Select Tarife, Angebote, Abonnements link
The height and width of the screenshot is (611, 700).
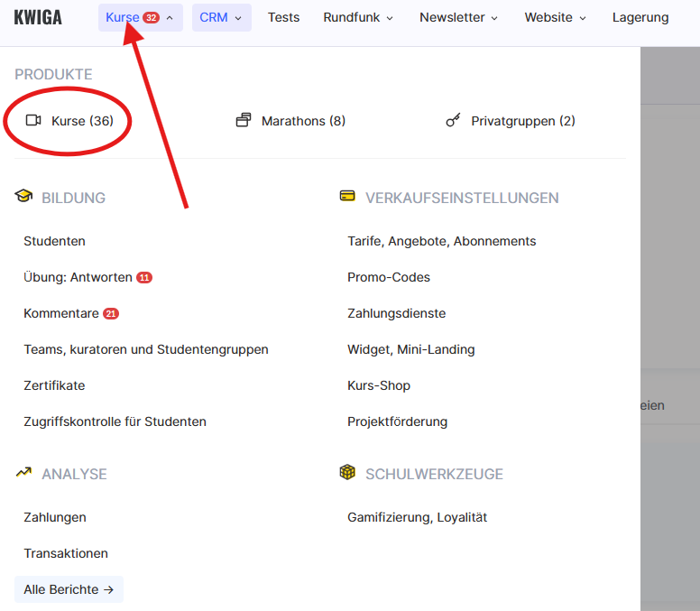[x=441, y=241]
